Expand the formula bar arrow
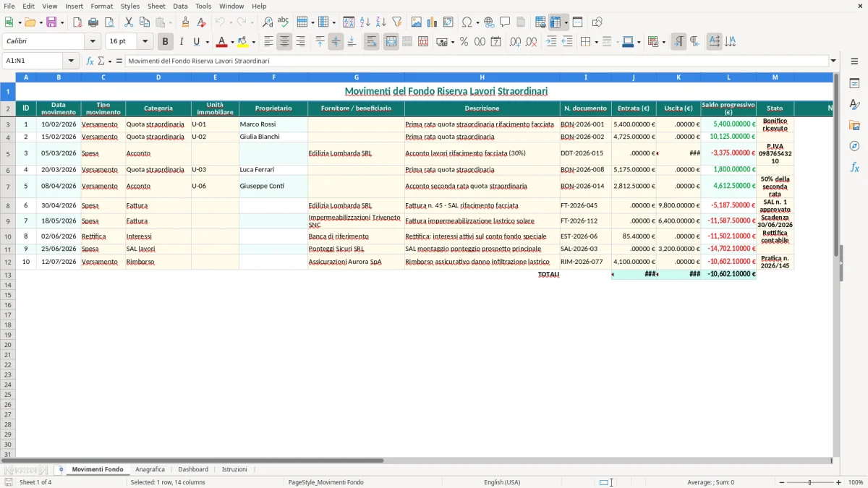 [833, 61]
